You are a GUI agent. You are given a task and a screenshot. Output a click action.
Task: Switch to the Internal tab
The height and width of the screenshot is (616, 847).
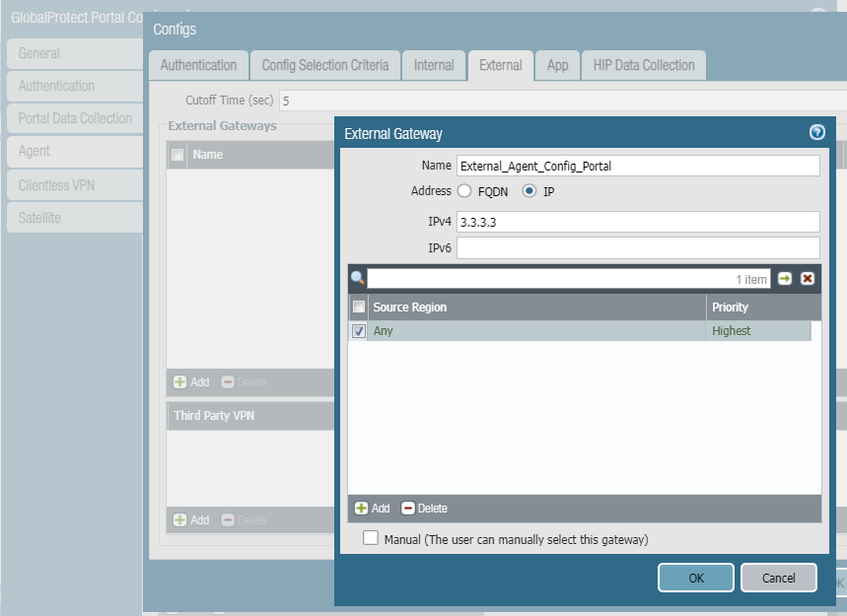434,65
